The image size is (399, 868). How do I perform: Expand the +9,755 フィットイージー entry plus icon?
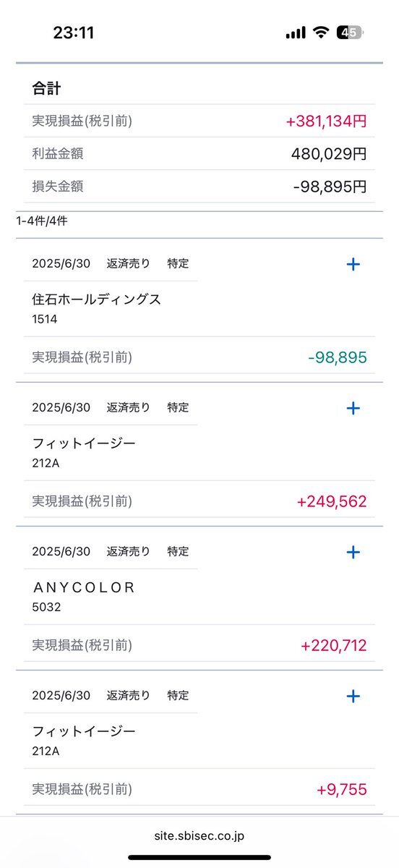coord(353,696)
